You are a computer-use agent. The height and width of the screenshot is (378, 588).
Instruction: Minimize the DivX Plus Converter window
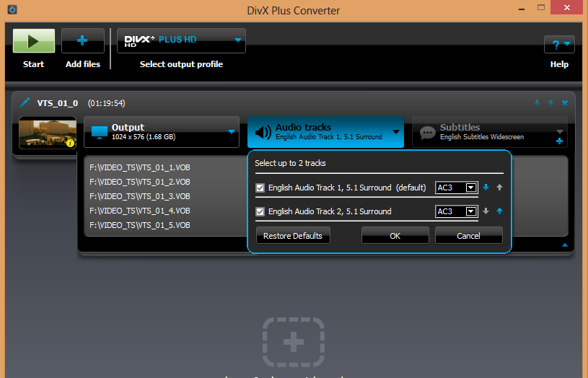coord(522,9)
